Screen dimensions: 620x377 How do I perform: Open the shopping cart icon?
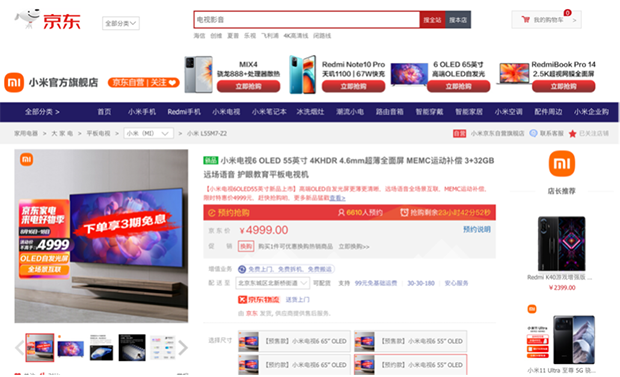525,19
